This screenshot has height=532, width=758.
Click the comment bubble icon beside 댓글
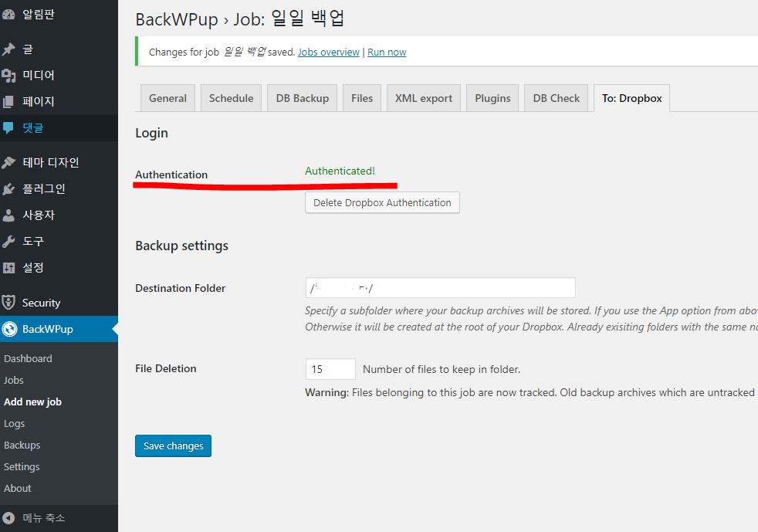[x=8, y=127]
